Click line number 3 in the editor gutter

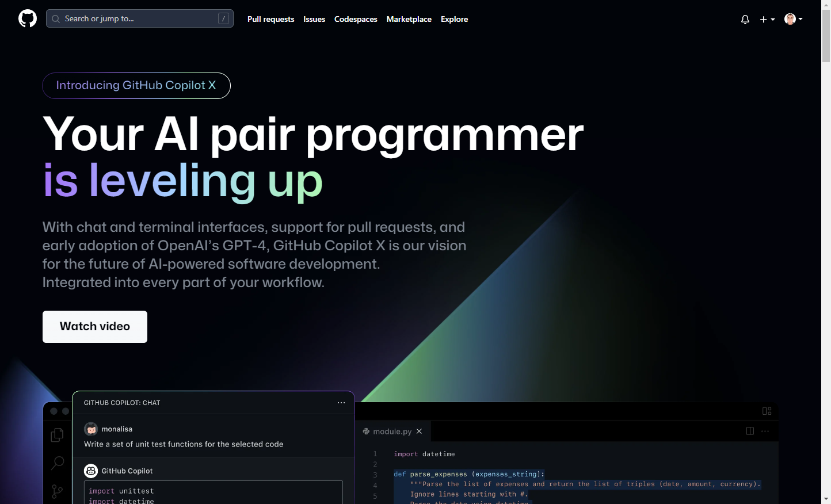pos(375,475)
